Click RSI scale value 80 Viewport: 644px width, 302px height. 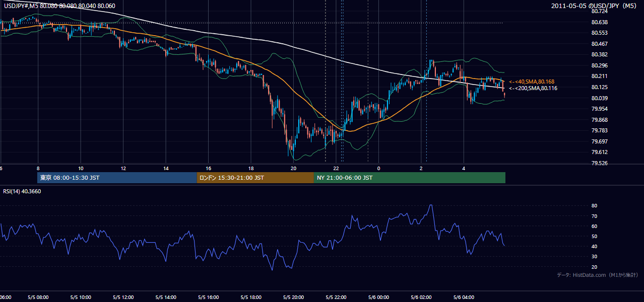click(x=594, y=206)
